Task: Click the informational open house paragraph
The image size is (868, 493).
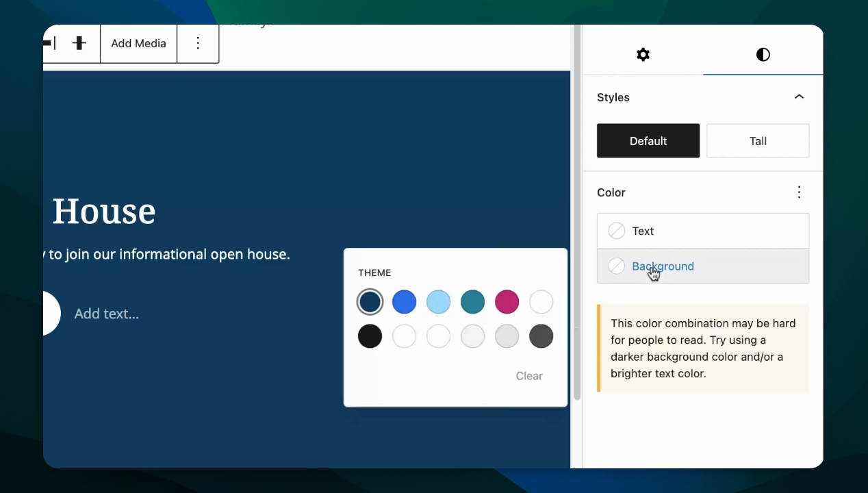Action: (x=167, y=254)
